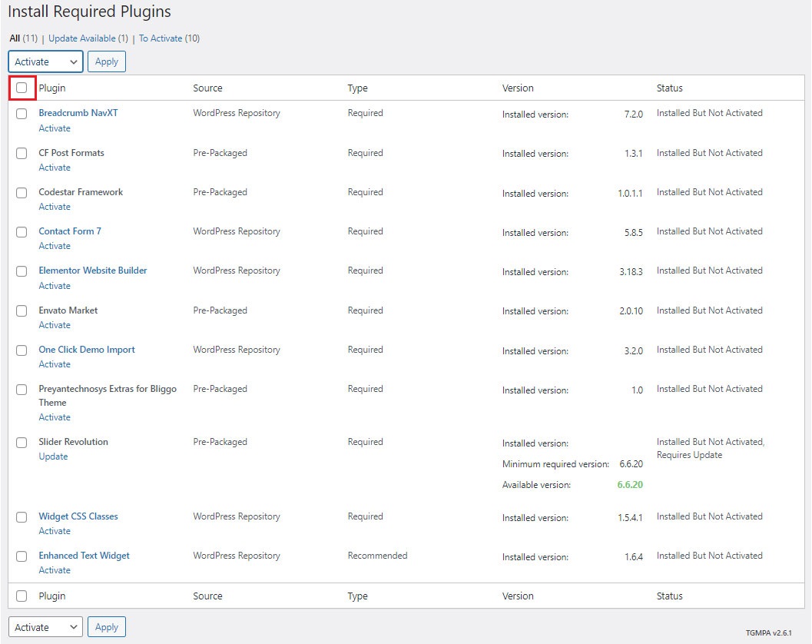Click the top Apply button
Viewport: 812px width, 644px height.
click(x=107, y=61)
